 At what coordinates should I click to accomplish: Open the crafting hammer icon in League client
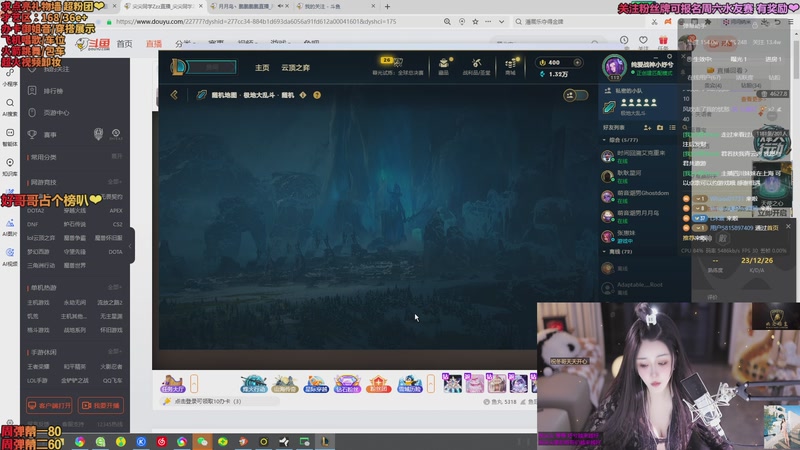click(x=477, y=63)
